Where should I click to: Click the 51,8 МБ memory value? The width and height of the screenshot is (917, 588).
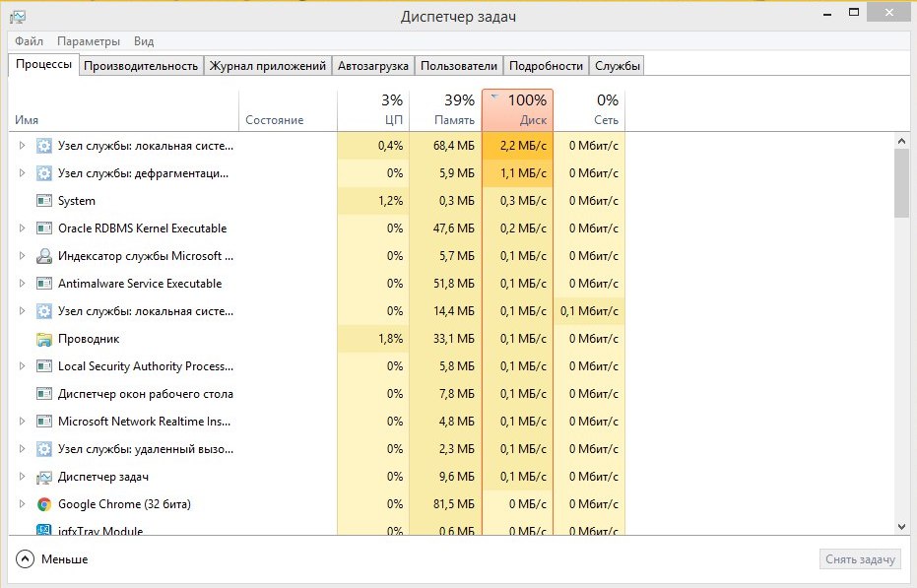click(x=454, y=284)
